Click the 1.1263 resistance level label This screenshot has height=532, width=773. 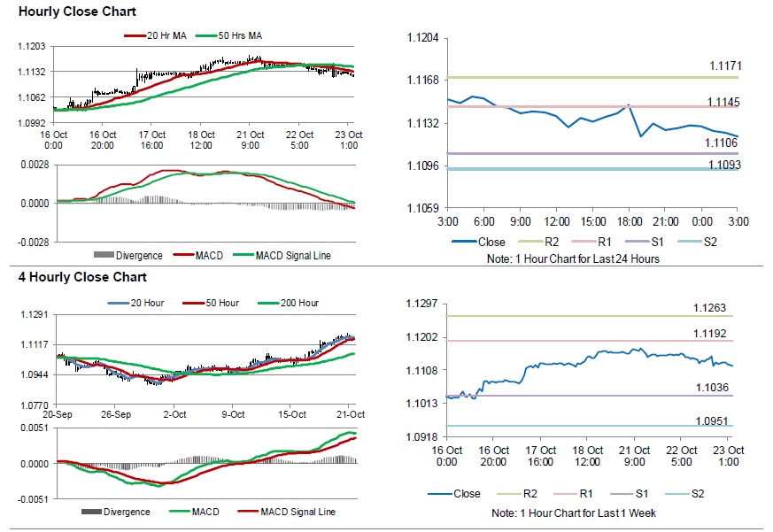tap(709, 308)
